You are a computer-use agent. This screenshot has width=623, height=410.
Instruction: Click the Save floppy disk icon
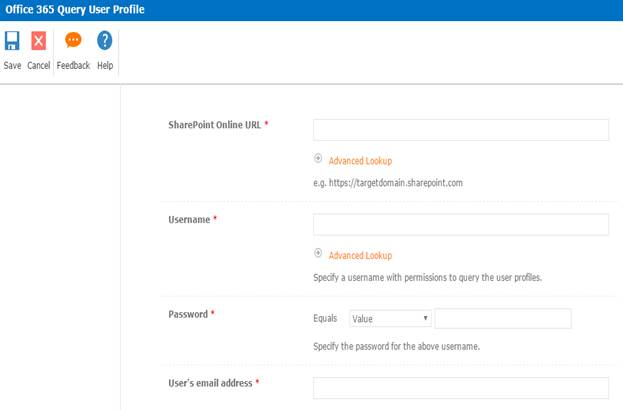[12, 41]
